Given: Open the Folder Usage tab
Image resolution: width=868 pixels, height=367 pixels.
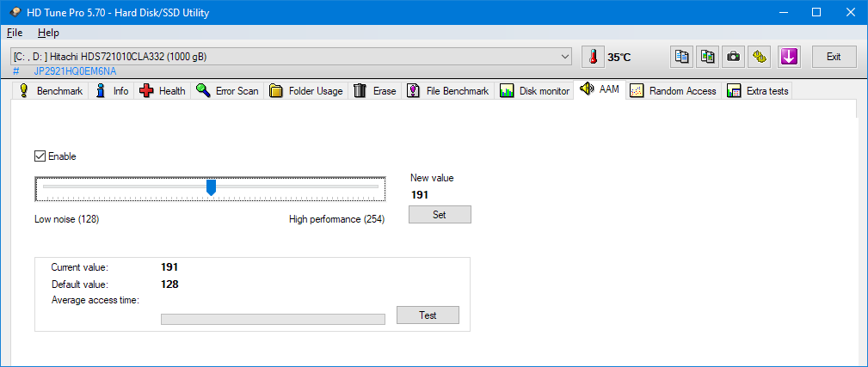Looking at the screenshot, I should [305, 90].
